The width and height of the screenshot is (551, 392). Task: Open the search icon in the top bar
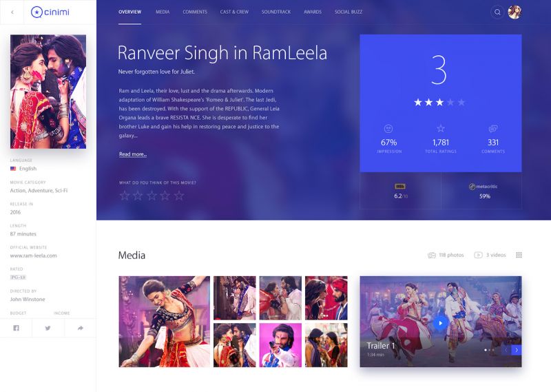pyautogui.click(x=497, y=12)
